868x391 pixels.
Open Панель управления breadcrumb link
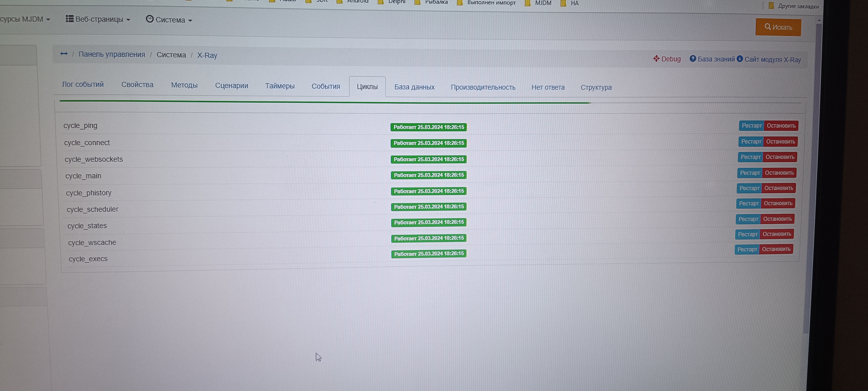pyautogui.click(x=112, y=54)
